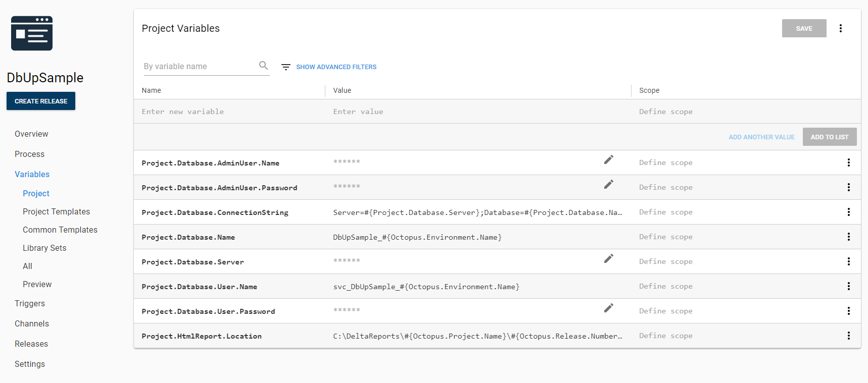Click Add Another Value link
Image resolution: width=868 pixels, height=383 pixels.
click(761, 137)
